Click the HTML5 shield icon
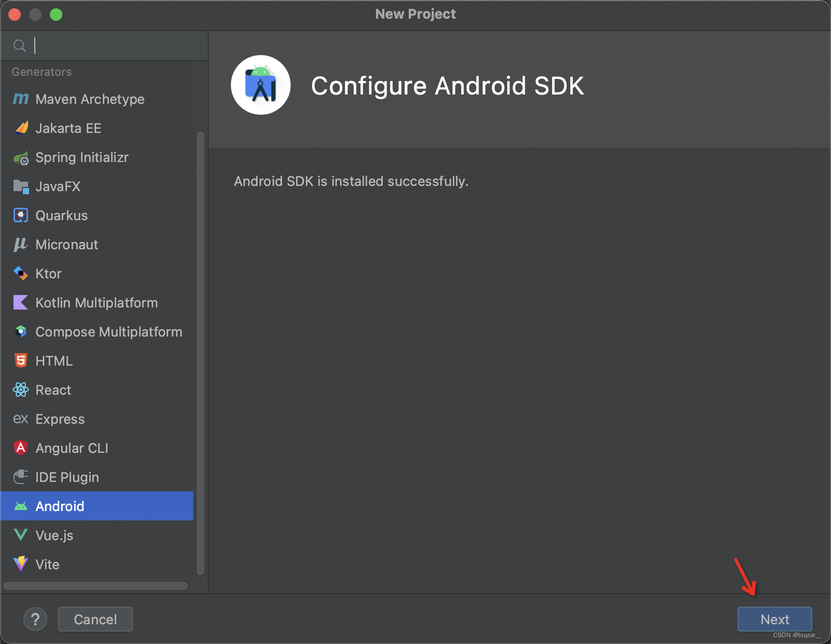The image size is (831, 644). point(21,360)
